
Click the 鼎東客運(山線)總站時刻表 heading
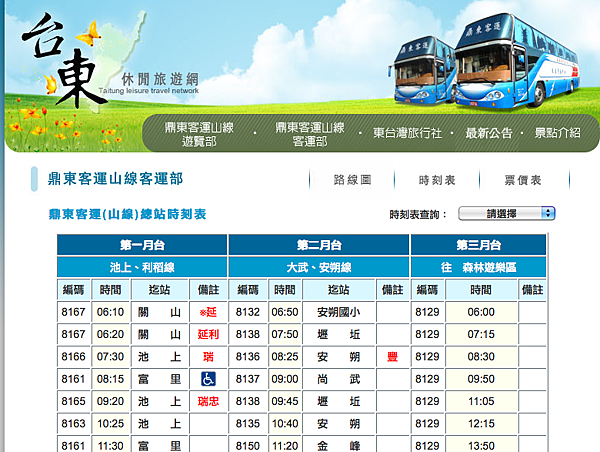(x=127, y=214)
